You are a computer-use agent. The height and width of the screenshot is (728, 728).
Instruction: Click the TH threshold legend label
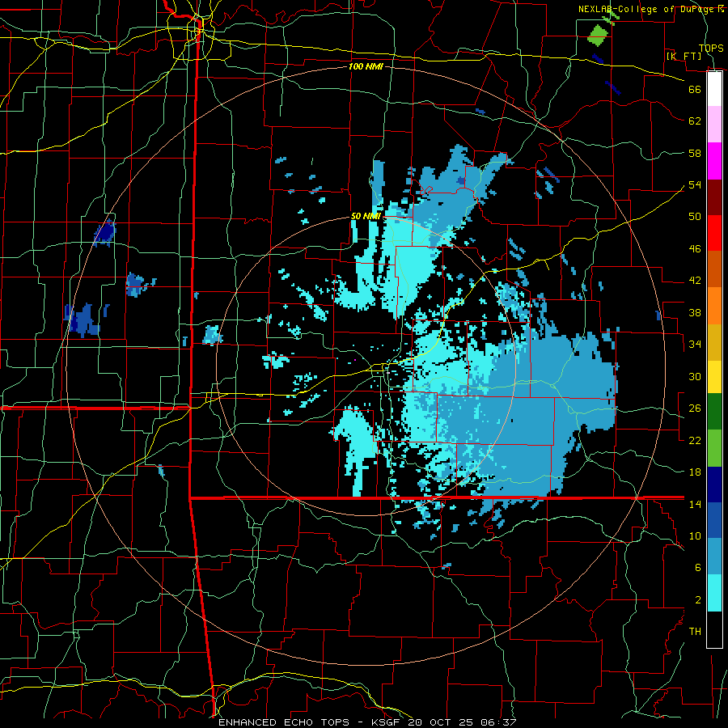[695, 632]
